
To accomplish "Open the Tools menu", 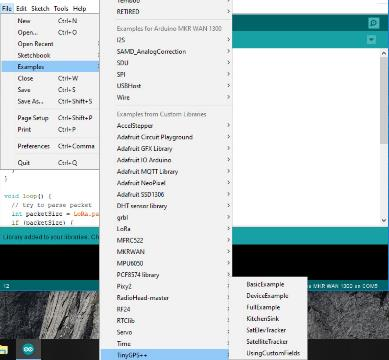I will point(61,9).
